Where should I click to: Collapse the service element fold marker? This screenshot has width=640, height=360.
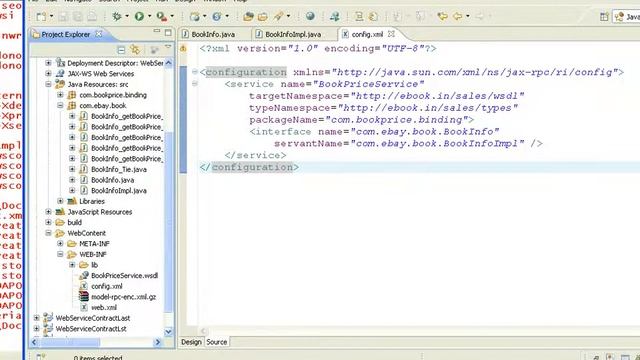coord(195,84)
